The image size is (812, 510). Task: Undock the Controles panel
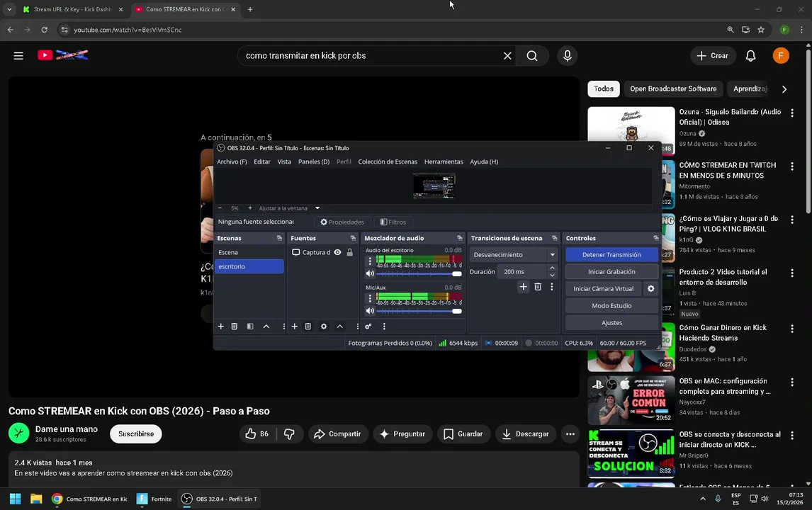pyautogui.click(x=655, y=238)
